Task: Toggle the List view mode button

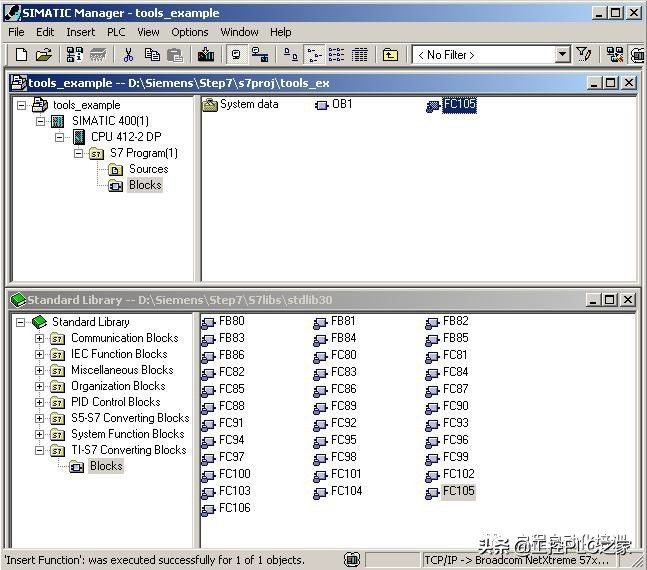Action: (336, 55)
